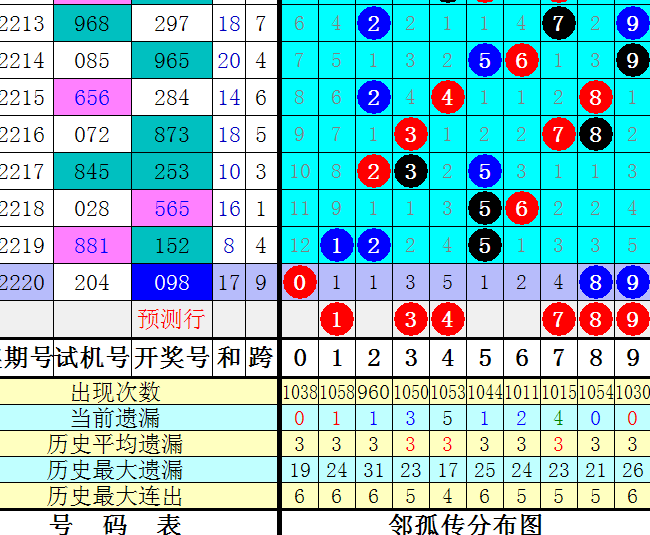Click the max-miss value 17
The height and width of the screenshot is (535, 650).
point(448,470)
